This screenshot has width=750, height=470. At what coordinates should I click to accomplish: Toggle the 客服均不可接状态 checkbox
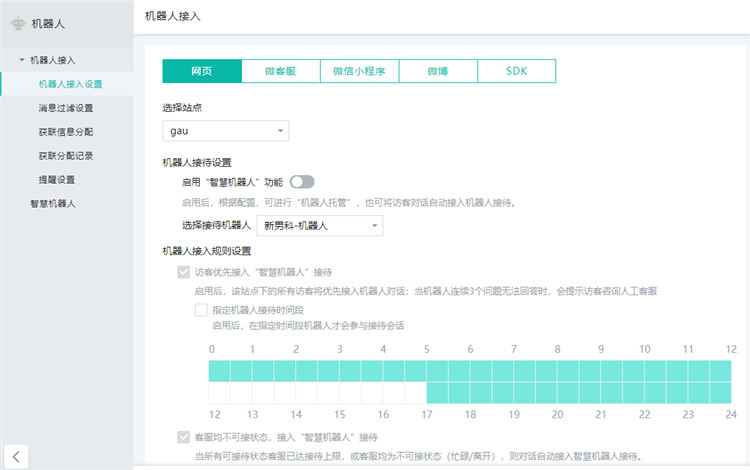(183, 437)
